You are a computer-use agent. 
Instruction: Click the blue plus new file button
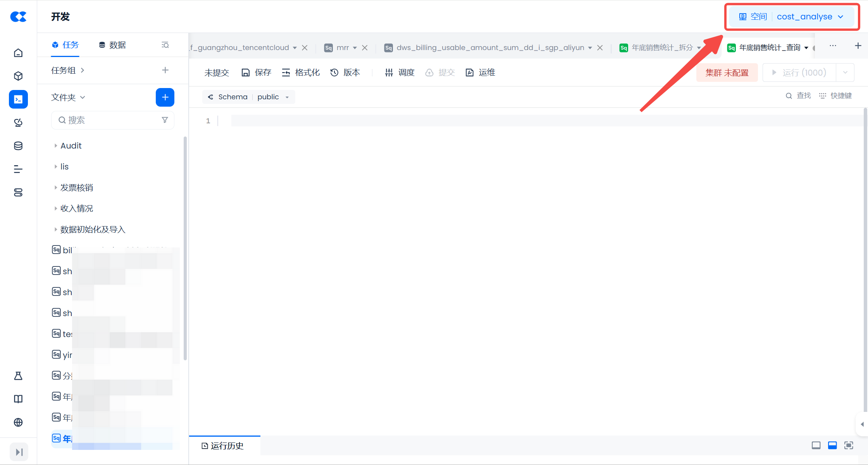coord(165,97)
